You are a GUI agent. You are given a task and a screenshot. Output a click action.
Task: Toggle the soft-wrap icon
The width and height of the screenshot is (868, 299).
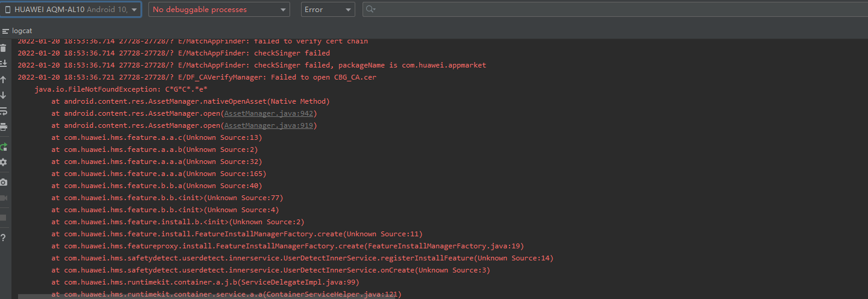pyautogui.click(x=4, y=112)
